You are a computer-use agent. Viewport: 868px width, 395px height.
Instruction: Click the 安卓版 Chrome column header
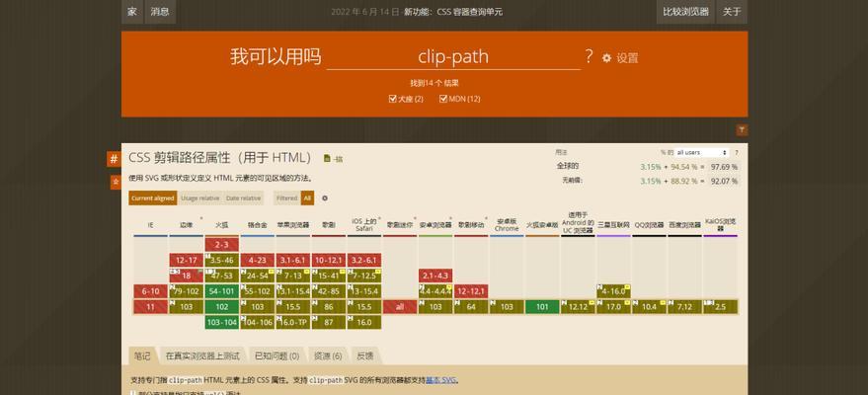pos(507,225)
